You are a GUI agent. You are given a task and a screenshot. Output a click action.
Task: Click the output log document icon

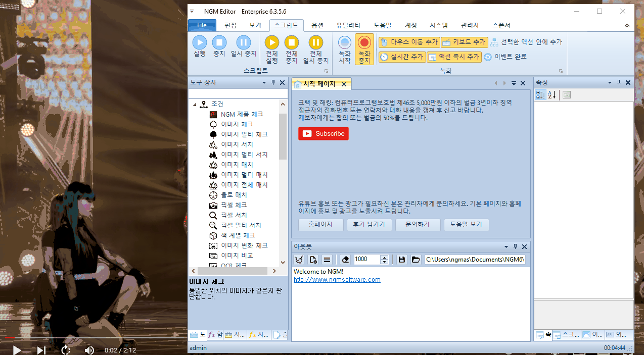313,260
